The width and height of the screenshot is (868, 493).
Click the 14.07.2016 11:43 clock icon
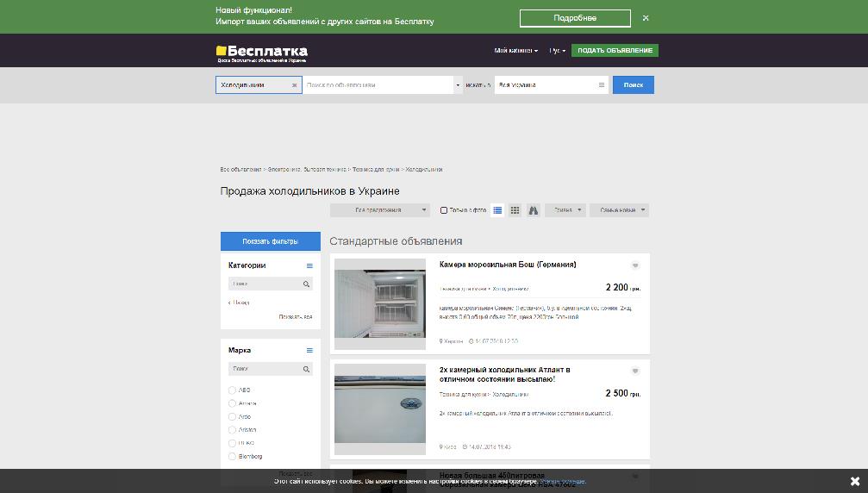pyautogui.click(x=465, y=447)
